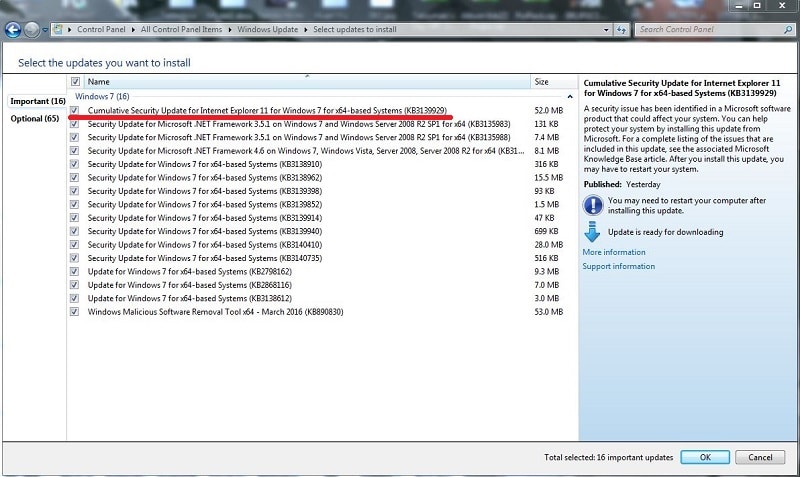Open the recent pages dropdown arrow
This screenshot has height=477, width=800.
45,30
